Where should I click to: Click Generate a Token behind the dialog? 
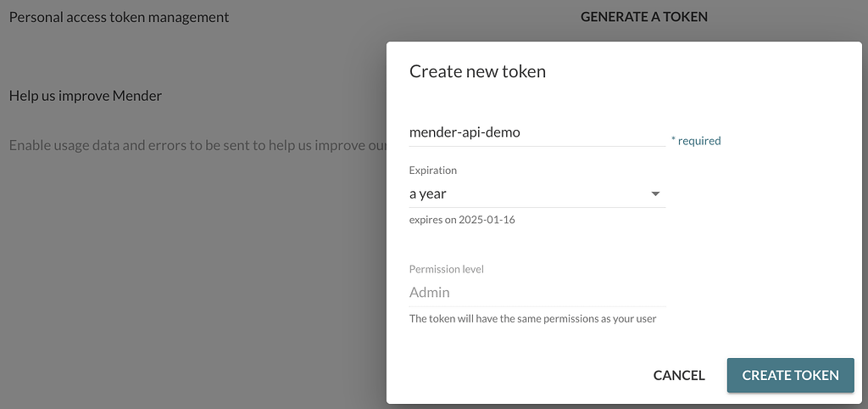pos(643,17)
